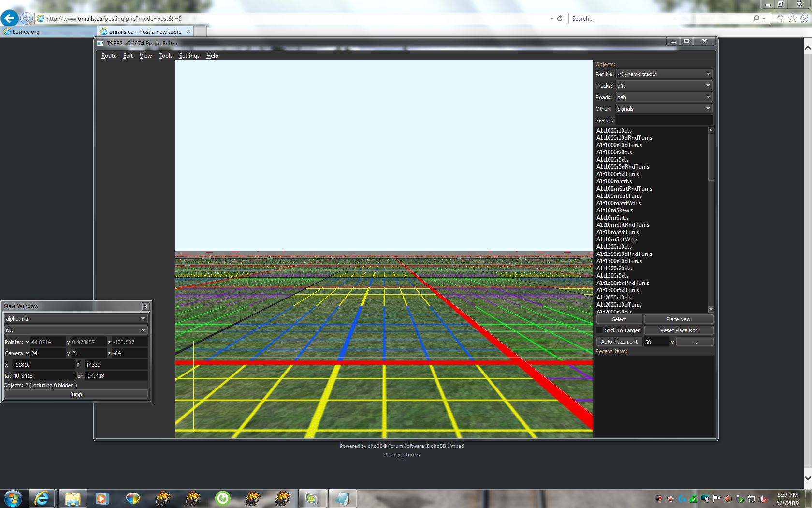Click the Auto Placement length field showing 50

click(656, 342)
